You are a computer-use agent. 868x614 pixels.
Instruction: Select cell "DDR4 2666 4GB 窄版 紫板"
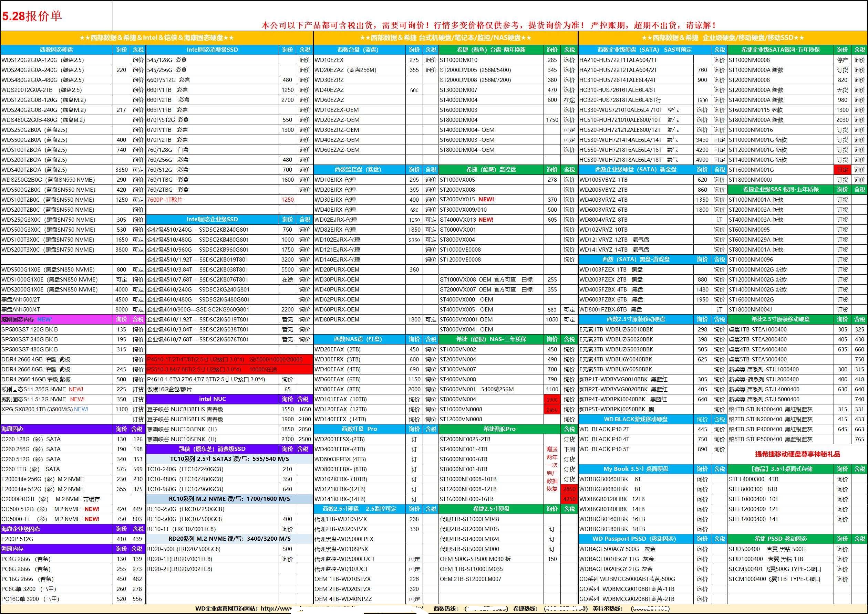(57, 359)
